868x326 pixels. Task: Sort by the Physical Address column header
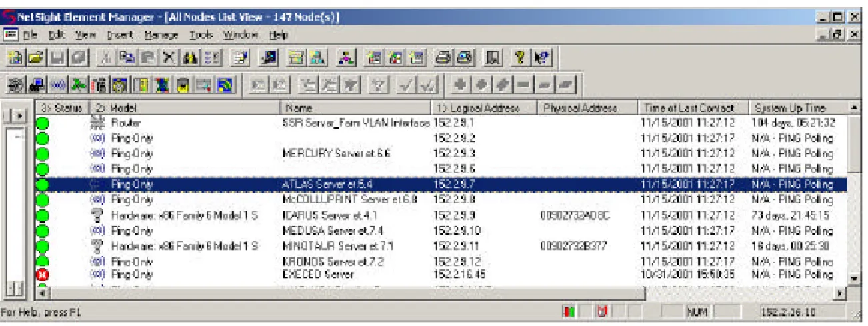tap(587, 107)
